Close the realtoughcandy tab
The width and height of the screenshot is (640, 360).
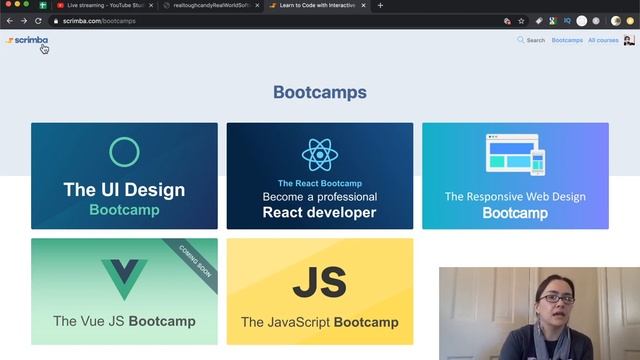point(257,5)
